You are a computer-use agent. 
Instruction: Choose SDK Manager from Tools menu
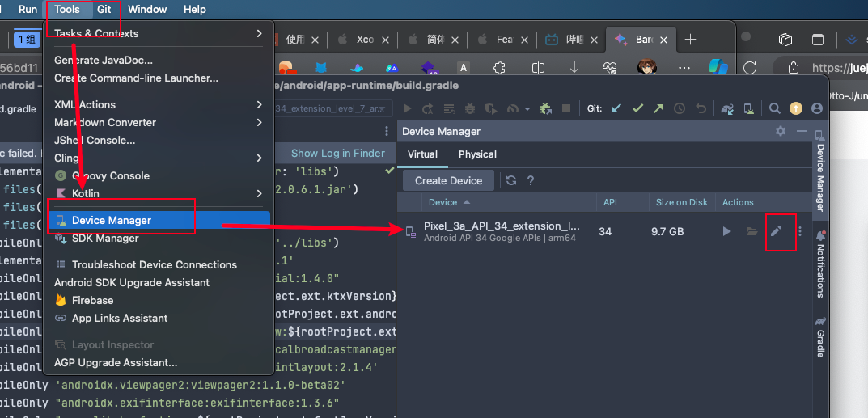click(x=105, y=238)
